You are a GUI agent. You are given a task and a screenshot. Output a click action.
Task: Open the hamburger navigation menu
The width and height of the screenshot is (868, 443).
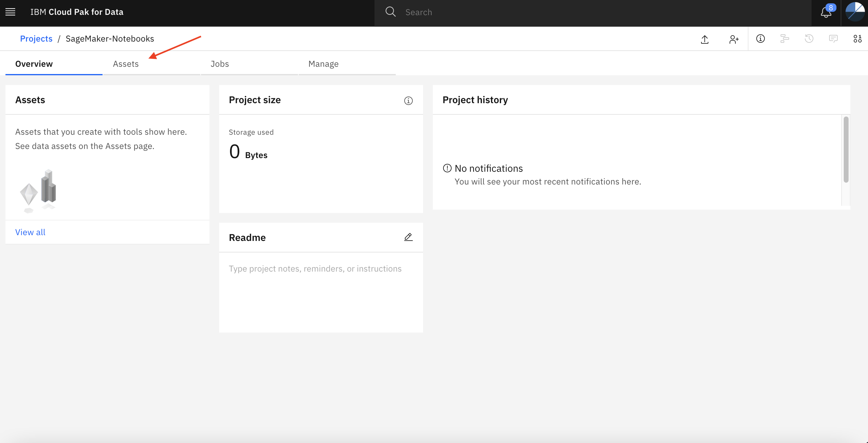click(10, 12)
